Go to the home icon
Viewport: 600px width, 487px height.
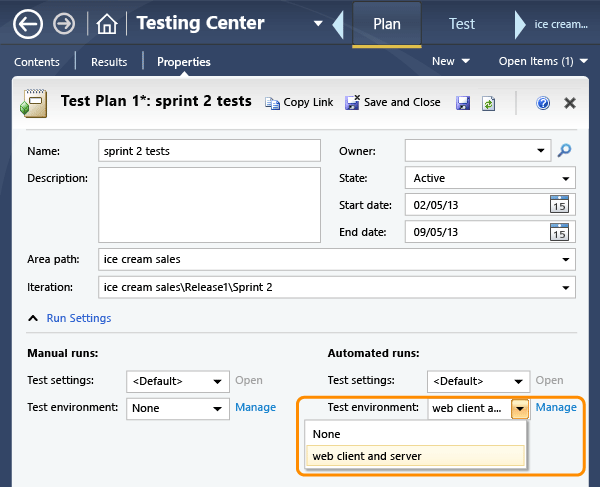tap(107, 23)
